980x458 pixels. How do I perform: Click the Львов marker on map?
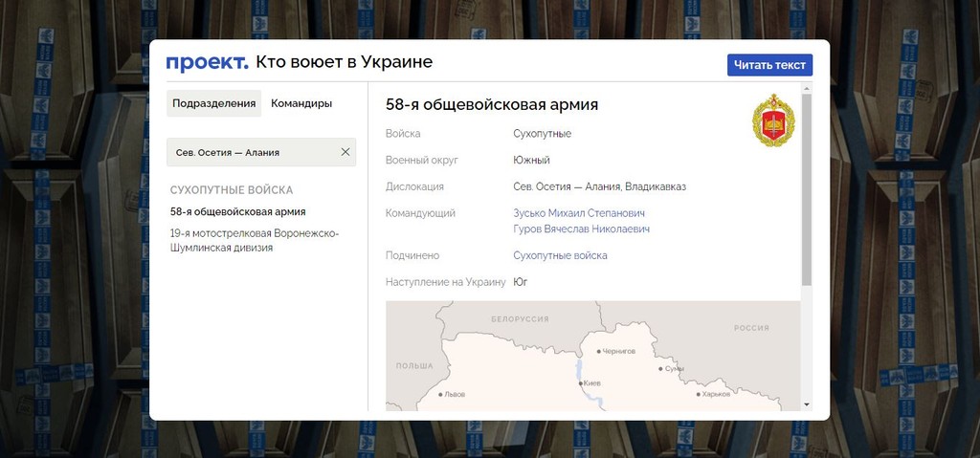point(440,394)
